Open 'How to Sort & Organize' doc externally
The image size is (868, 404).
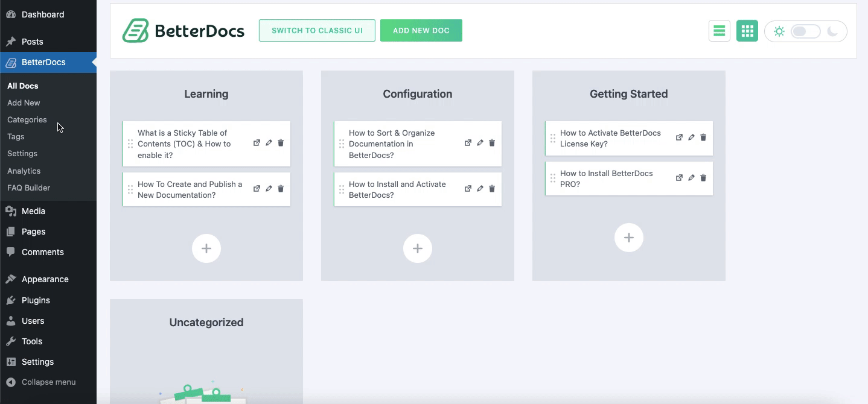[468, 144]
